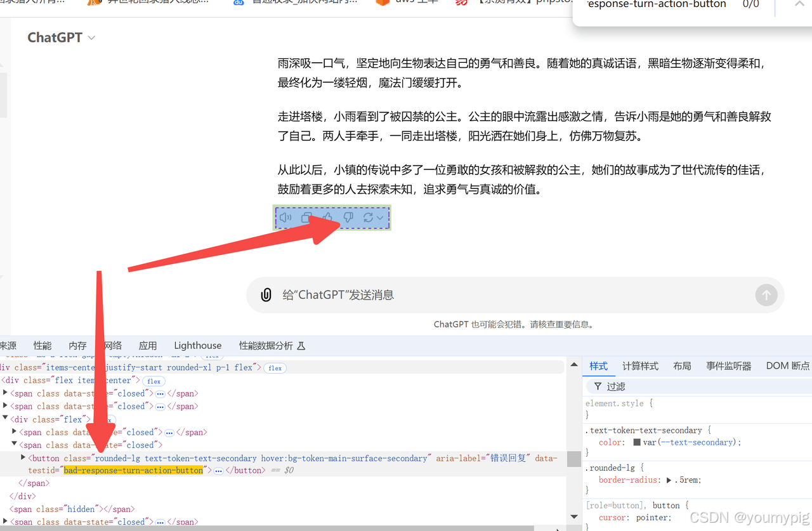Expand span row directly below div flex items-center
812x531 pixels.
point(6,393)
